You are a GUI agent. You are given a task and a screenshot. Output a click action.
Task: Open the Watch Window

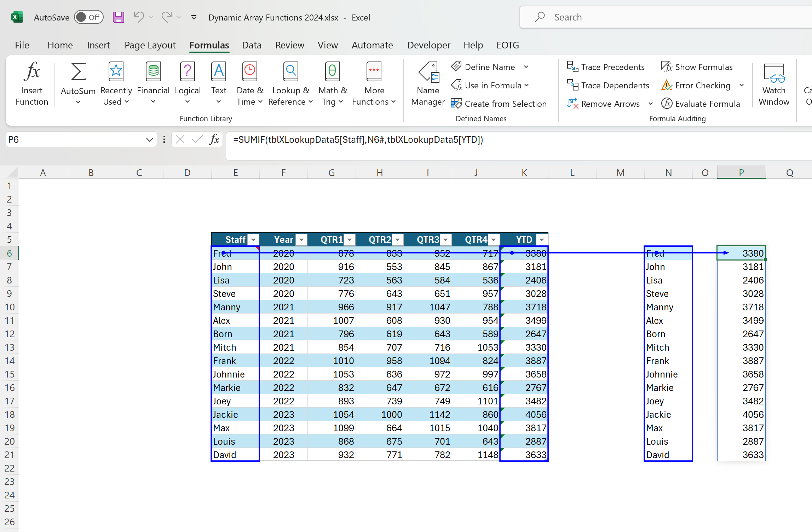[x=773, y=83]
